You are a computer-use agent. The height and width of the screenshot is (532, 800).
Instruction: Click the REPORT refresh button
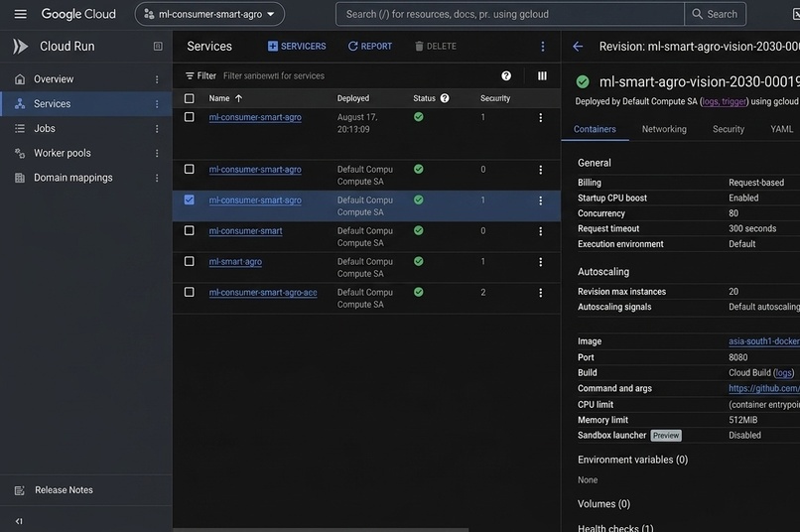click(x=370, y=47)
